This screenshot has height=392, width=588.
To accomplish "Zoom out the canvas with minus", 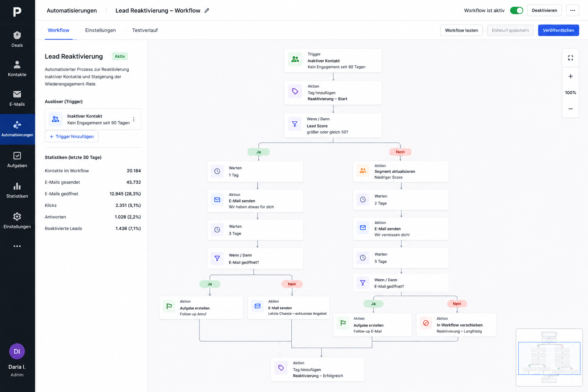I will click(x=570, y=109).
